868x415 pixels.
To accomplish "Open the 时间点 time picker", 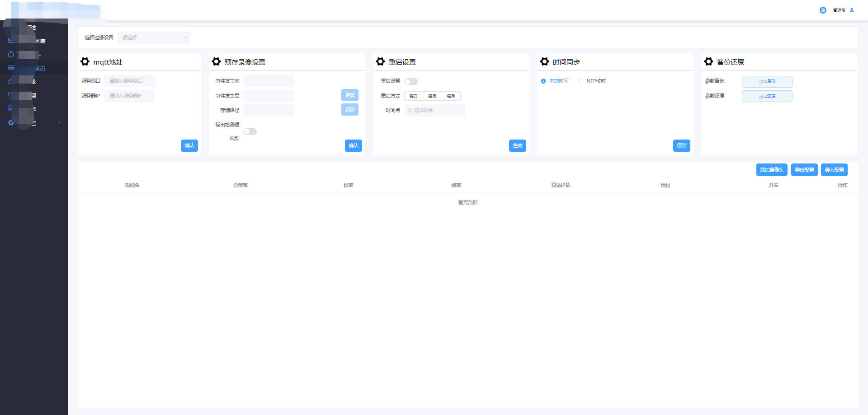I will (434, 110).
